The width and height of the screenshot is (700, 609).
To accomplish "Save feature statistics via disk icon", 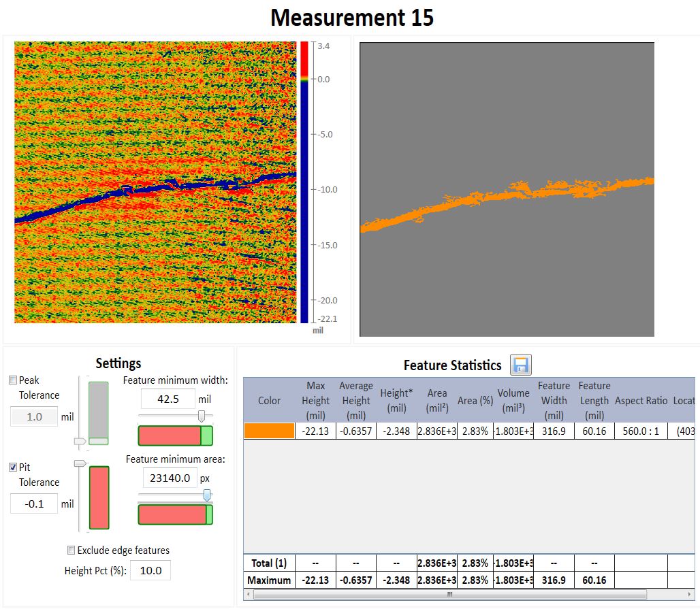I will coord(520,365).
